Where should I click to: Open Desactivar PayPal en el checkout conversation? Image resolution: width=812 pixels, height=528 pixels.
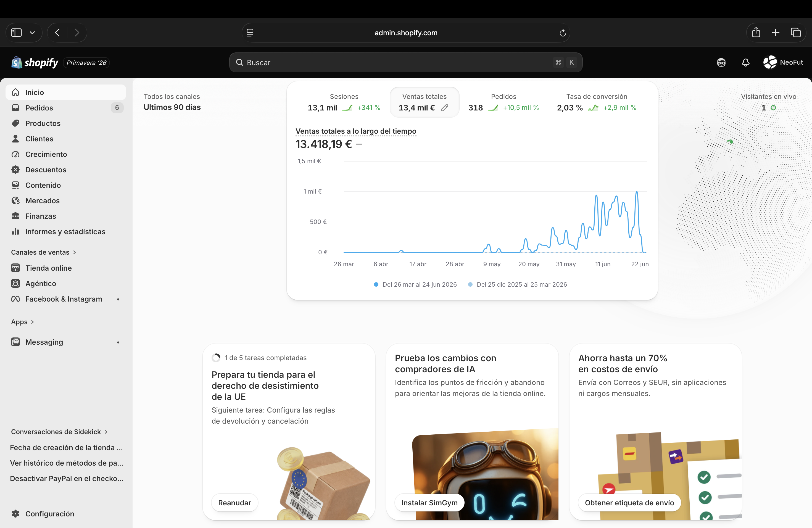click(x=66, y=479)
